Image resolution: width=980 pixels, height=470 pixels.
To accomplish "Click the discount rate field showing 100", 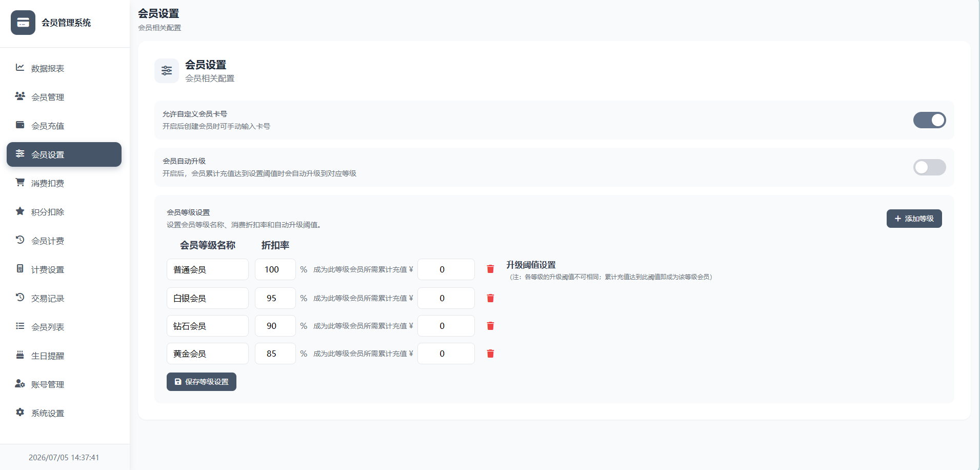I will (x=275, y=269).
